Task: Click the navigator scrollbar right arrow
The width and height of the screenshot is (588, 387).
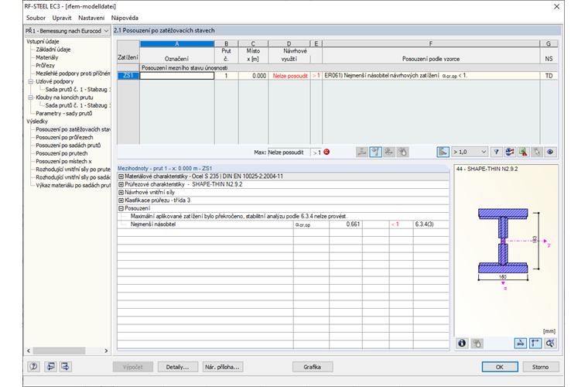Action: 106,351
